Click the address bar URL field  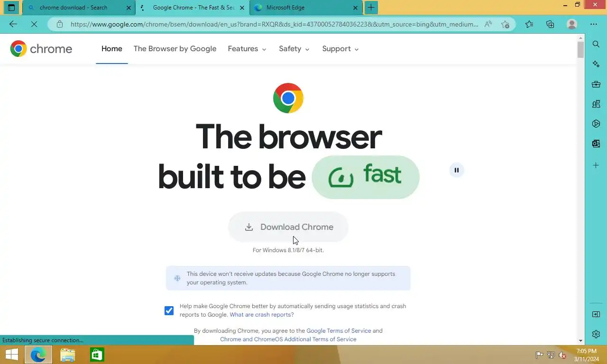274,24
